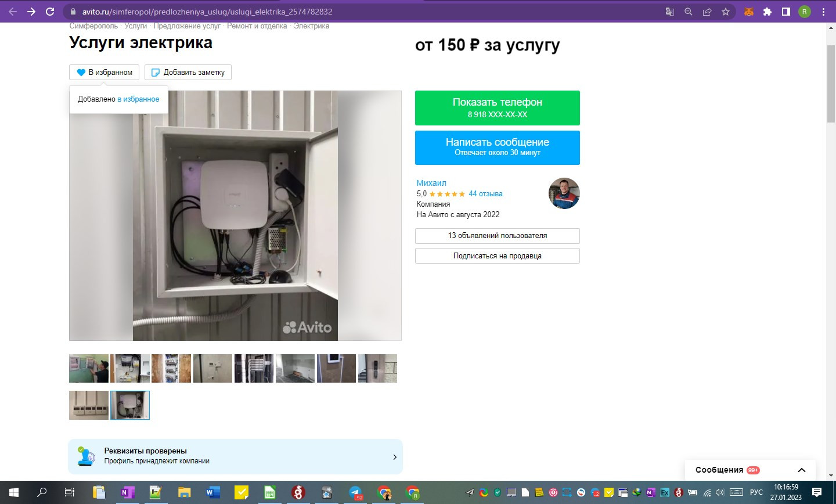Open the Google Translate page icon
This screenshot has height=504, width=836.
[670, 12]
